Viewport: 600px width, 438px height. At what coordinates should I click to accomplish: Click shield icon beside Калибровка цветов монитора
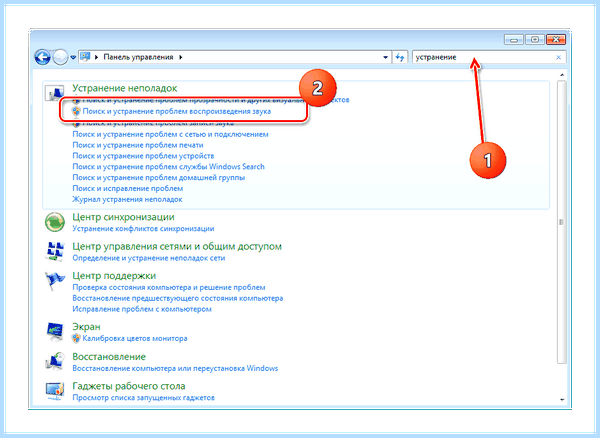point(76,338)
